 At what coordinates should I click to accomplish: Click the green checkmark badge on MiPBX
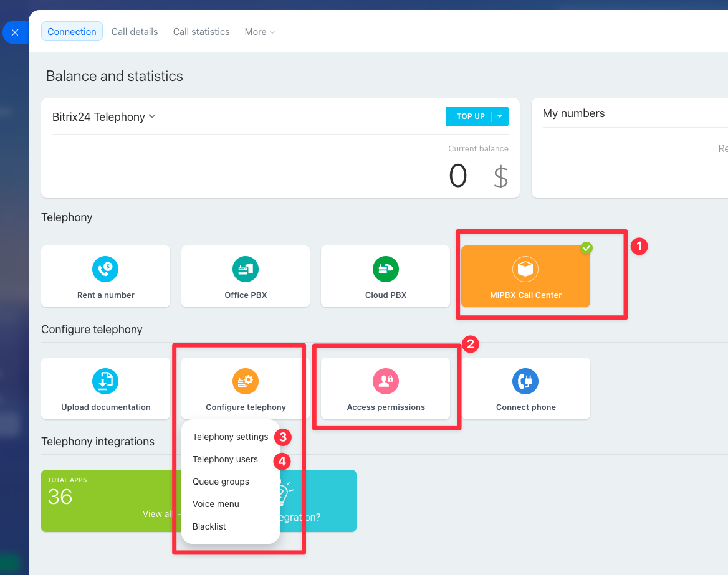pyautogui.click(x=587, y=248)
